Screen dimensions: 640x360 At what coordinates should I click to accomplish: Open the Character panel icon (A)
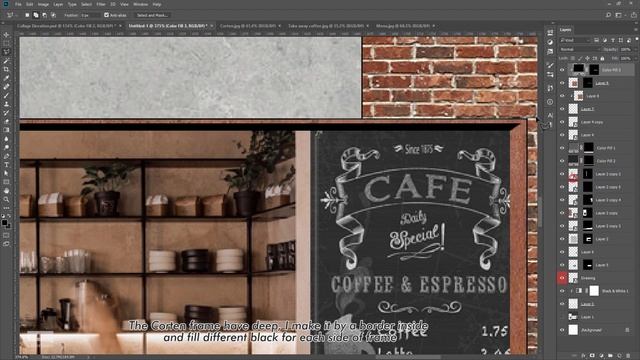tap(550, 116)
